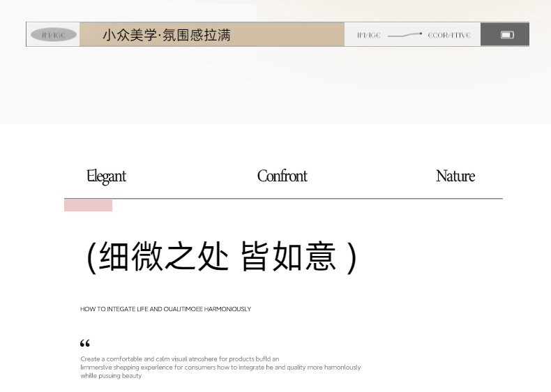Click the heading text 细微之处
This screenshot has width=551, height=392.
click(x=164, y=257)
